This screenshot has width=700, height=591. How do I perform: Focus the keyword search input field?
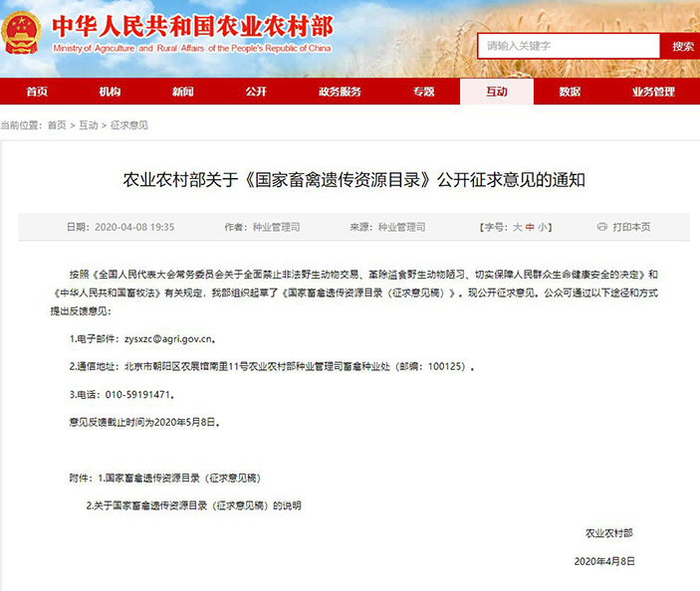coord(569,46)
